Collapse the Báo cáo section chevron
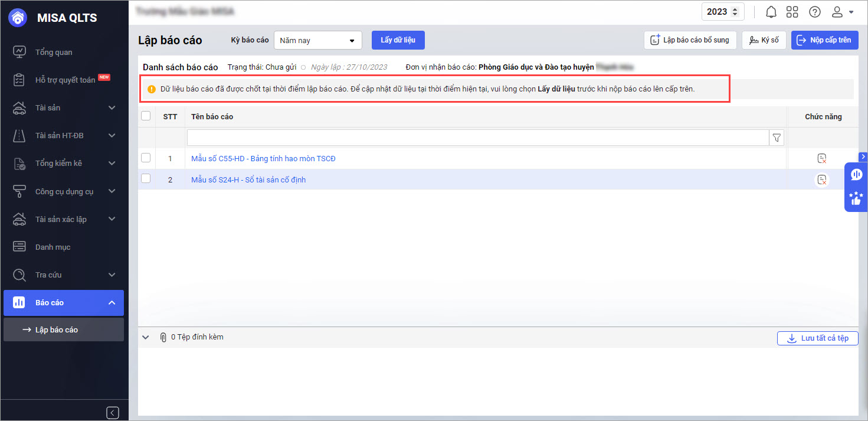This screenshot has height=421, width=868. [x=112, y=302]
